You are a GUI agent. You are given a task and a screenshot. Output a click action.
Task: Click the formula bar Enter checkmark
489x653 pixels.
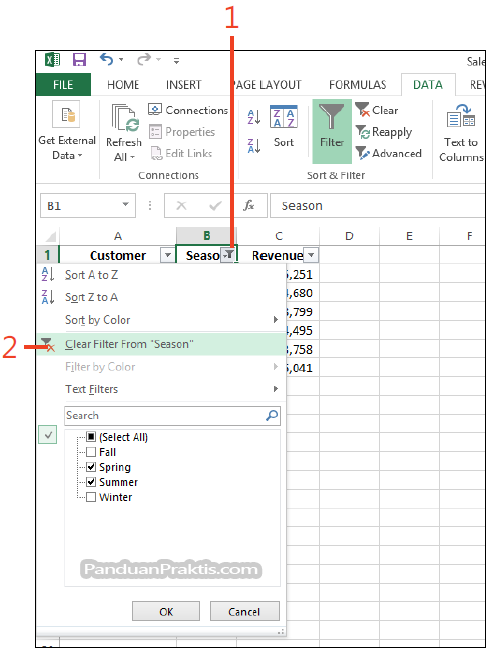pyautogui.click(x=215, y=205)
